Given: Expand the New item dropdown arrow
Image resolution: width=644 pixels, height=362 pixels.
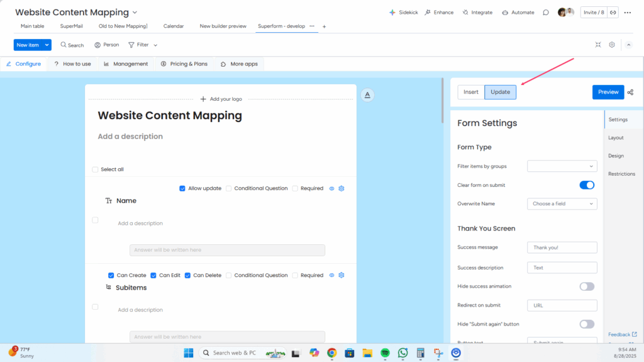Looking at the screenshot, I should tap(47, 45).
